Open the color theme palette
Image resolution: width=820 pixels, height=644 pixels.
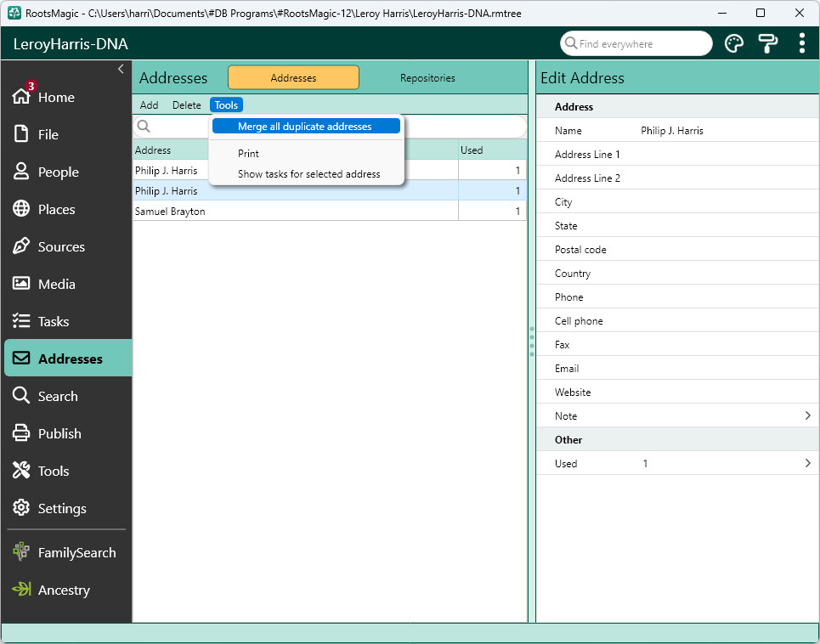(734, 43)
